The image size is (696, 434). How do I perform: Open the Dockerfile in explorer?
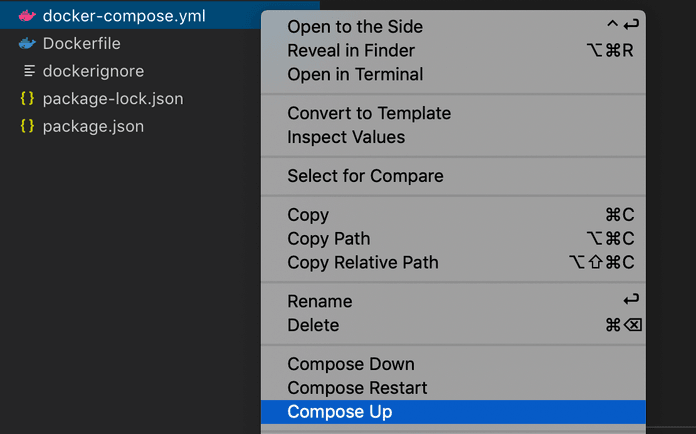coord(84,44)
